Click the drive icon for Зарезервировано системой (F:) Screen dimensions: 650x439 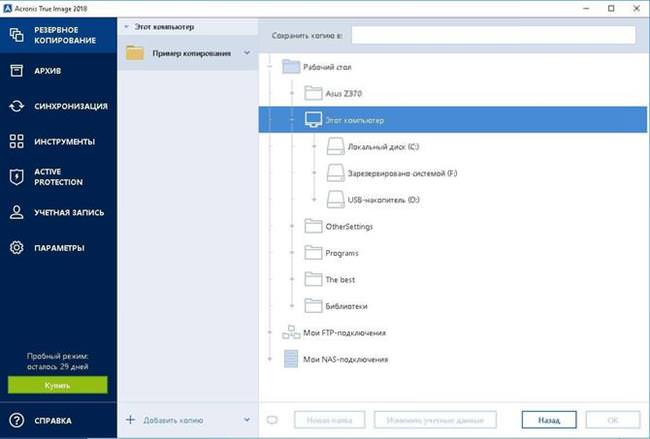pos(335,173)
